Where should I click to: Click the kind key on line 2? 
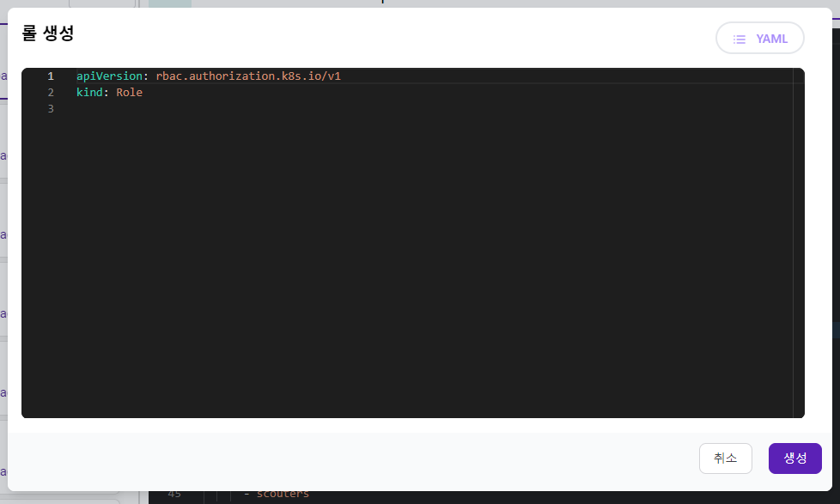click(x=89, y=92)
